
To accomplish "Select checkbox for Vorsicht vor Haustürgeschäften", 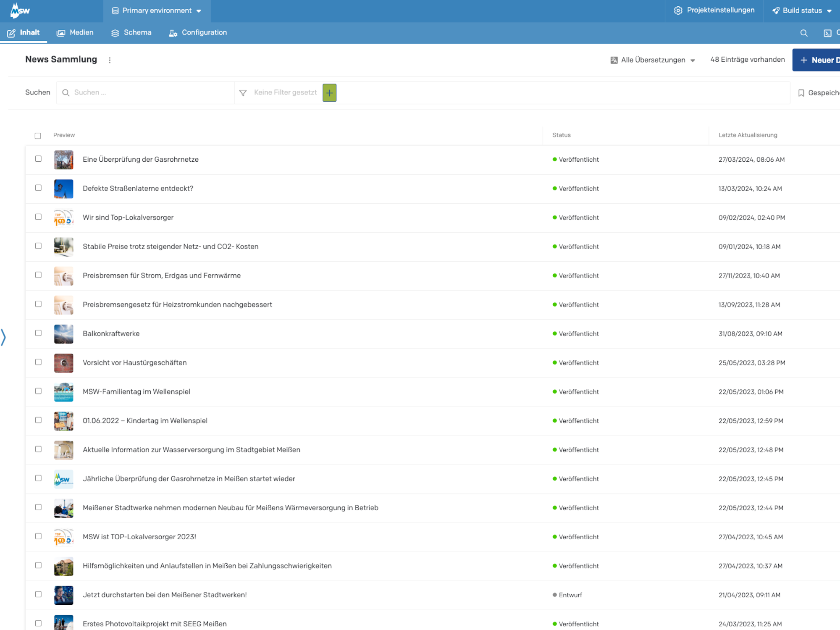I will click(38, 362).
